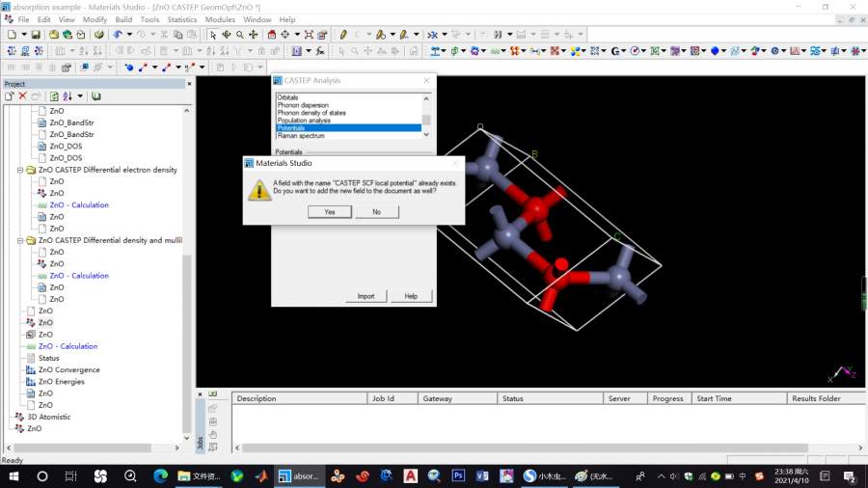The height and width of the screenshot is (488, 868).
Task: Collapse ZnO CASTEP Differential density and mulliken folder
Action: click(21, 240)
